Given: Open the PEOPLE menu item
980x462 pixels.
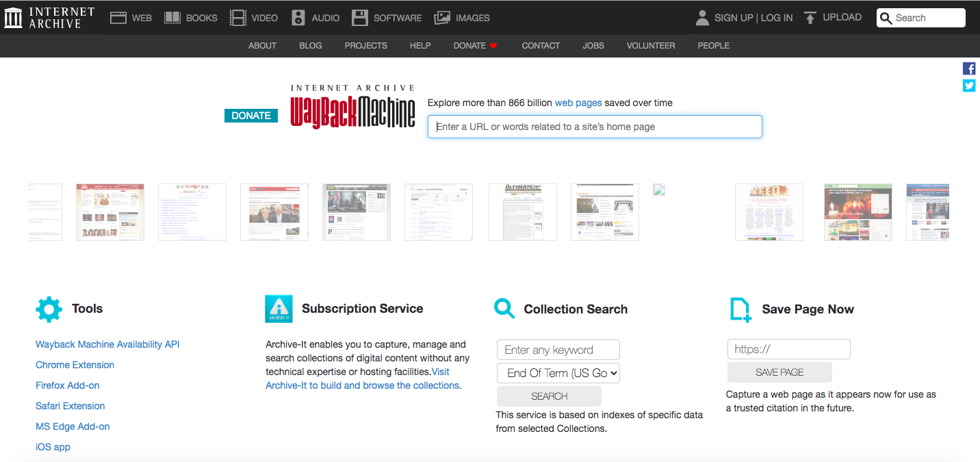Looking at the screenshot, I should click(714, 46).
